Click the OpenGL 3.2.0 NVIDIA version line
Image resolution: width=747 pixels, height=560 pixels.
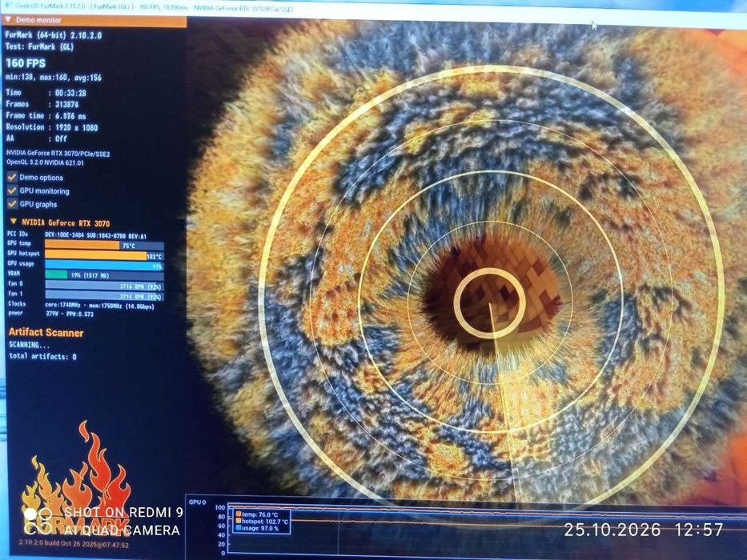coord(46,162)
